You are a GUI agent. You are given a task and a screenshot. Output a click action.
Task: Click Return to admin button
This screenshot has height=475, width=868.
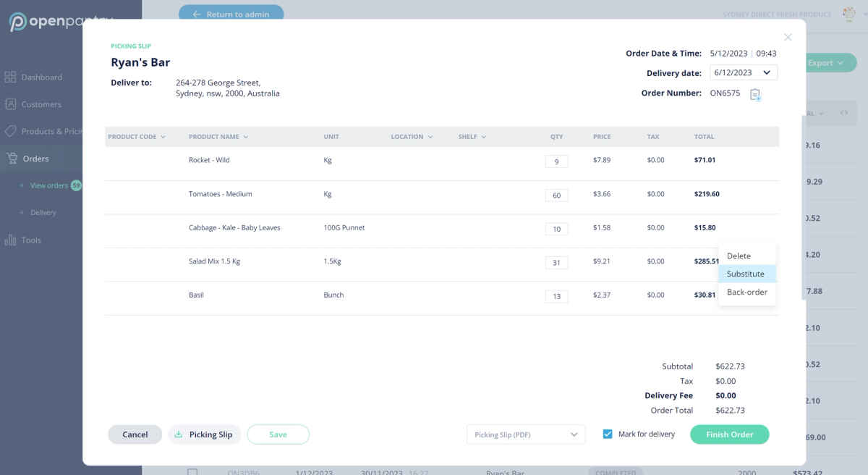[x=231, y=14]
